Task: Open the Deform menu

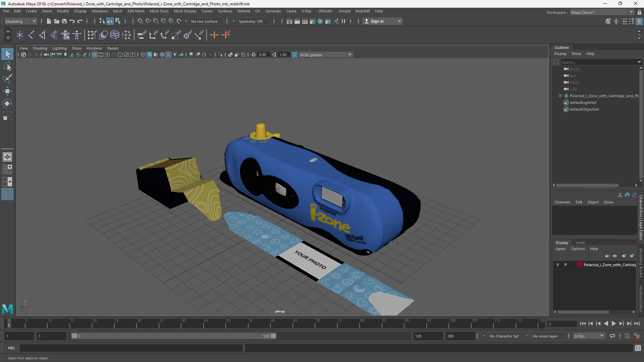Action: [244, 11]
